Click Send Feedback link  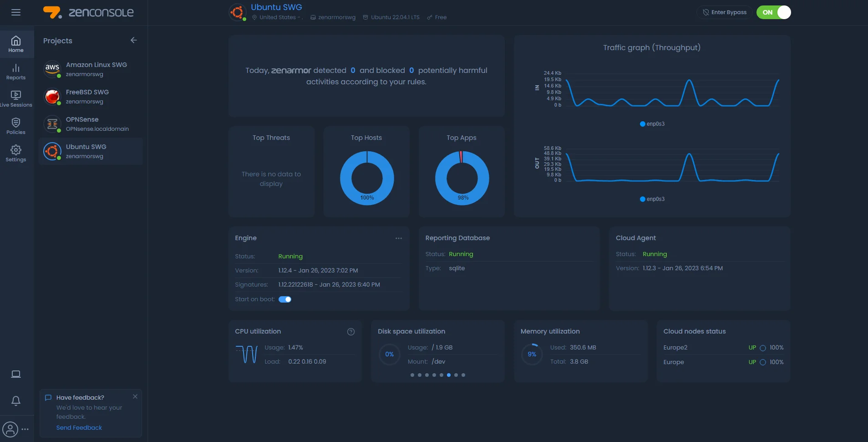tap(79, 427)
